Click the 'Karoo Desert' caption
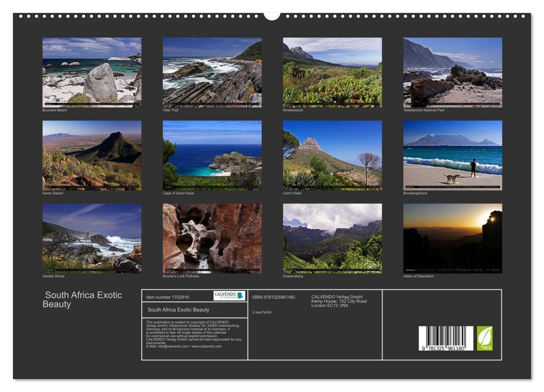The image size is (544, 392). coord(53,193)
